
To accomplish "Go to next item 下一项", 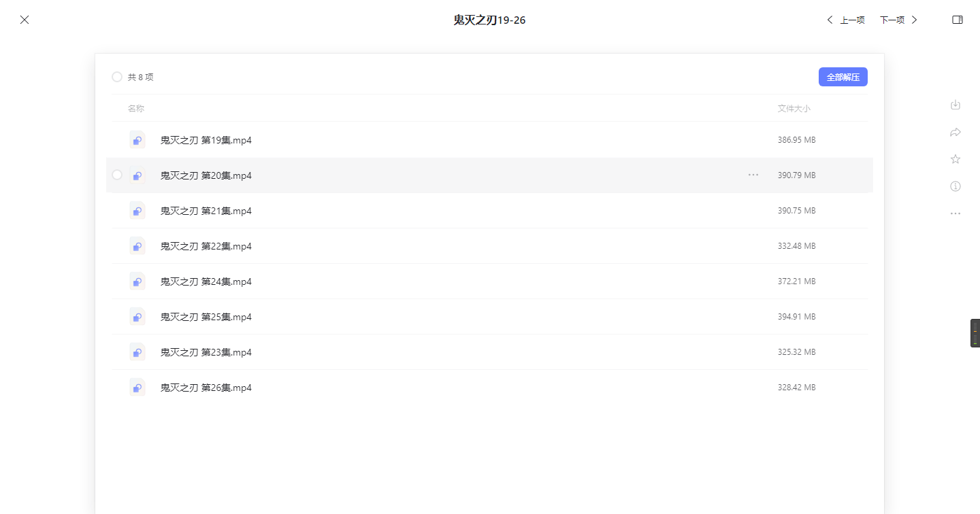I will [x=898, y=20].
